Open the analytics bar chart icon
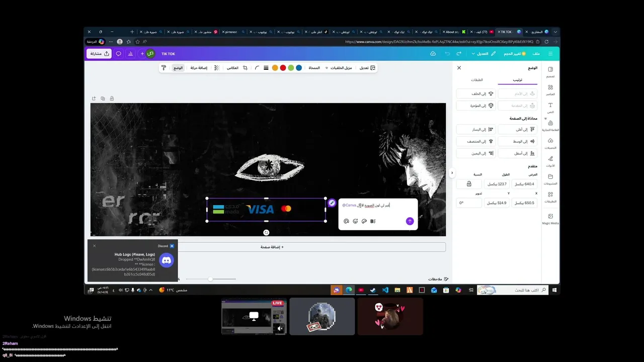The width and height of the screenshot is (644, 362). click(130, 54)
